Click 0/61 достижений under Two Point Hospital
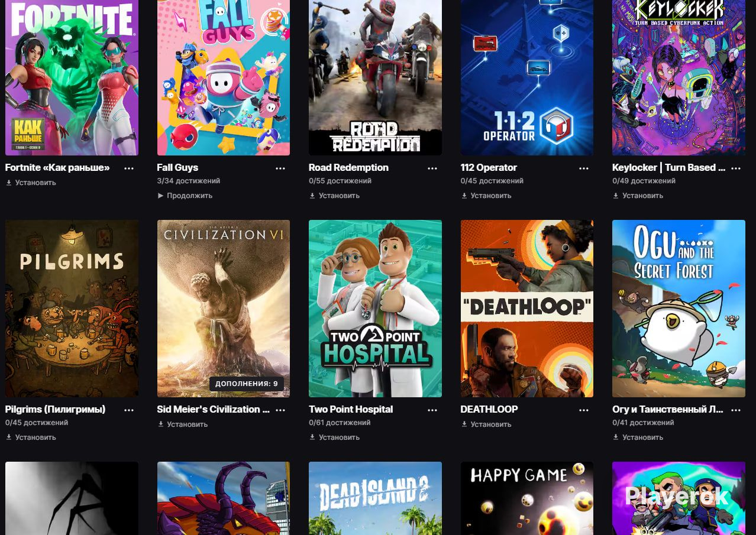 point(340,423)
